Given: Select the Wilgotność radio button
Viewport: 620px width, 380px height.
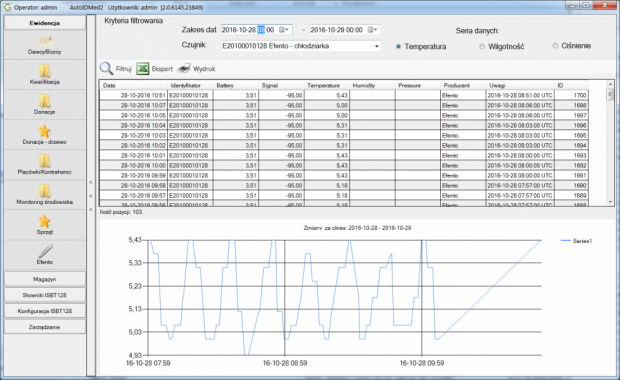Looking at the screenshot, I should (x=482, y=47).
